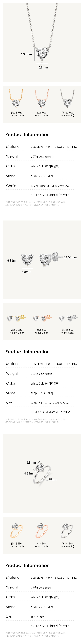Screen dimensions: 84x644
Task: Select the Yellow Gold earrings thumbnail
Action: (x=16, y=318)
